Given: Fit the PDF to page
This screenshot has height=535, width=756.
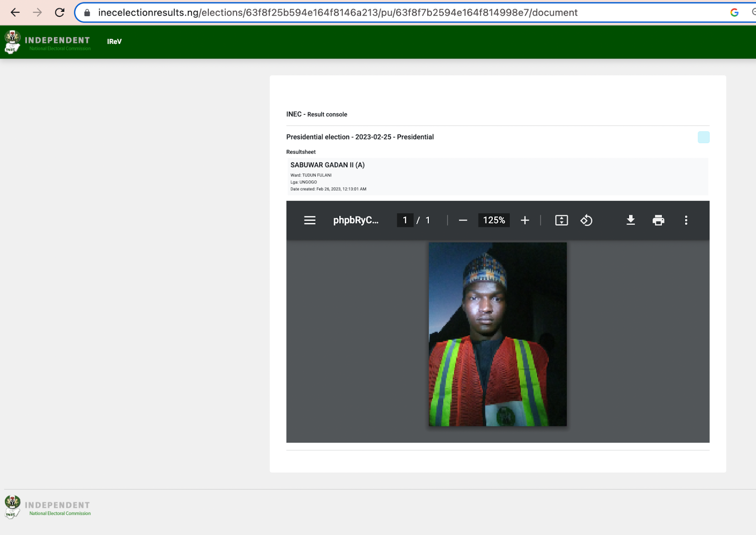Looking at the screenshot, I should pyautogui.click(x=561, y=220).
